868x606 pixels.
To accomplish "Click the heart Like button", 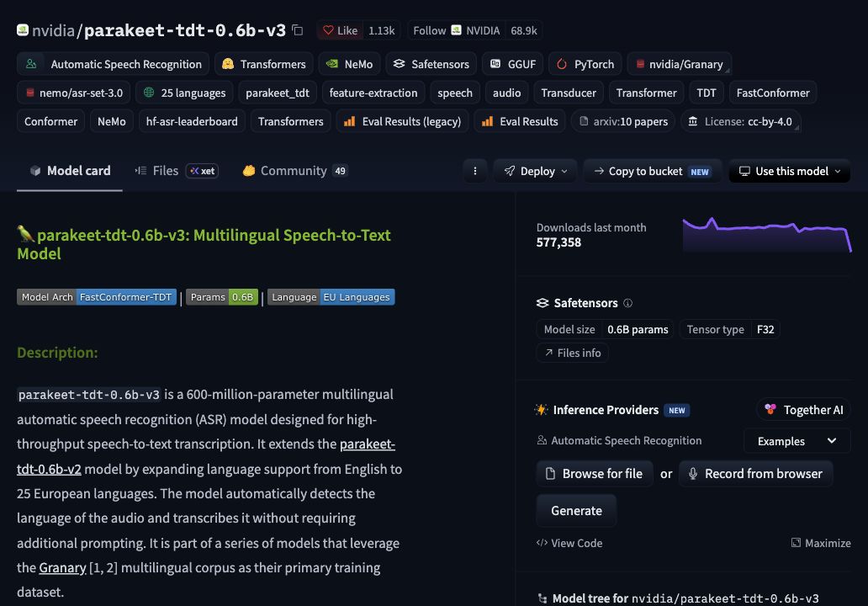I will 340,30.
